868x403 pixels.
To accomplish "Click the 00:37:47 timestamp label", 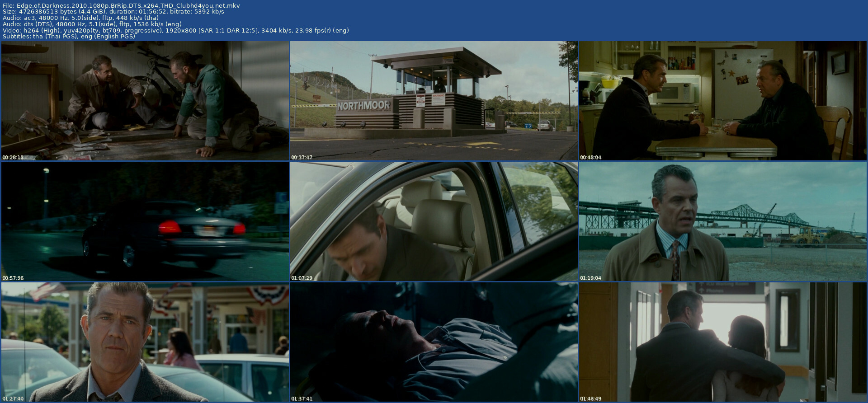I will click(302, 157).
